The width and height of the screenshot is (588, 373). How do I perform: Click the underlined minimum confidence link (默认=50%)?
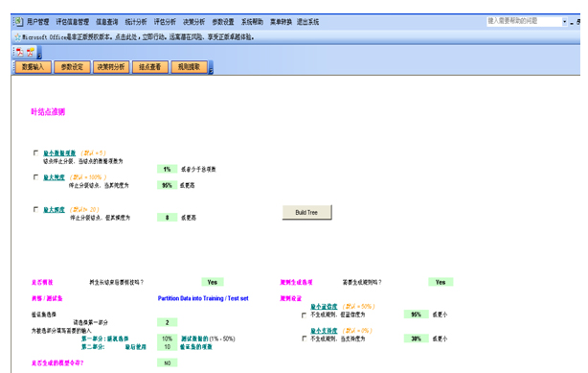[324, 307]
